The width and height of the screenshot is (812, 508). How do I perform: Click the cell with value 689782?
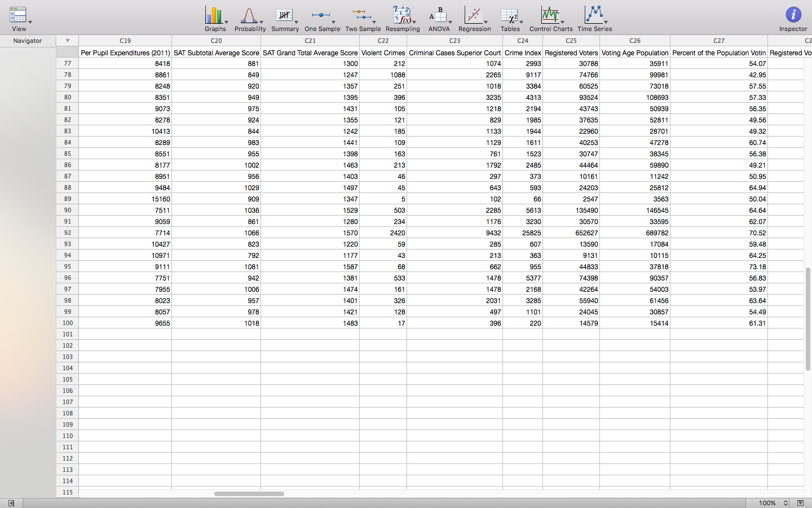[635, 233]
